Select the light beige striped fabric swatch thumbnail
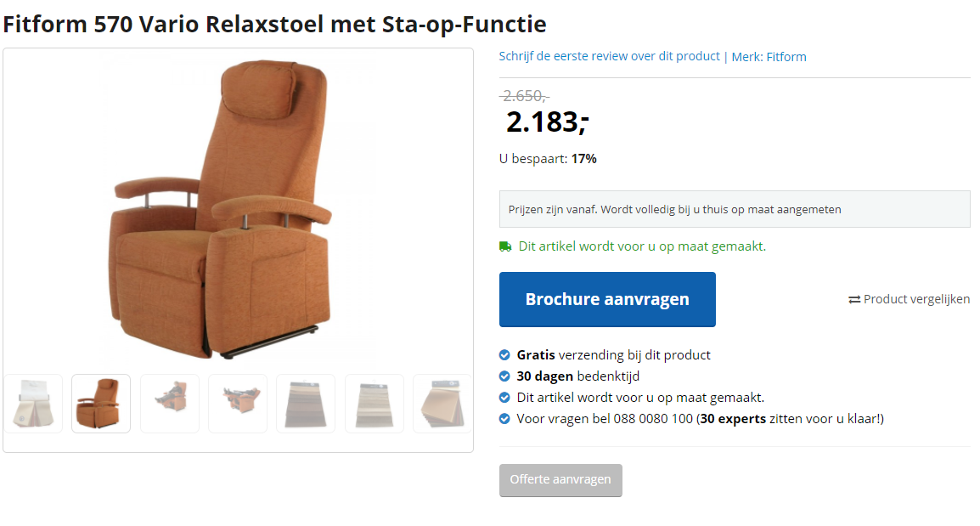This screenshot has height=526, width=980. (375, 404)
